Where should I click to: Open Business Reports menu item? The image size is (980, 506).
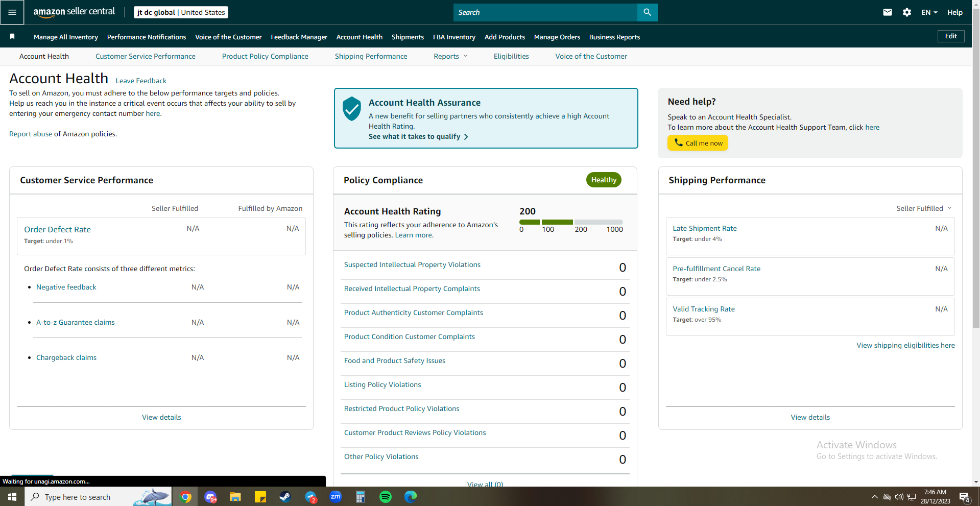point(614,37)
